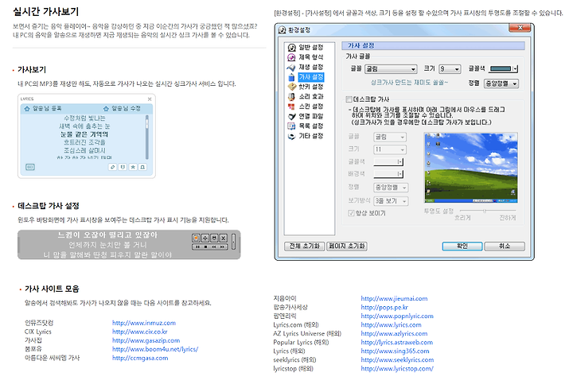This screenshot has height=392, width=573.
Task: Click the 페이지 초기화 button
Action: [x=347, y=246]
